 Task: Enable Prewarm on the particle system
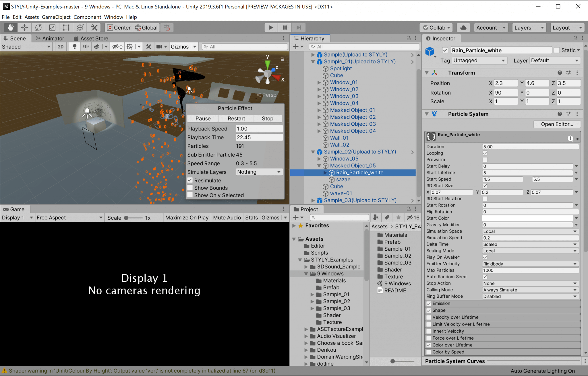pyautogui.click(x=485, y=159)
